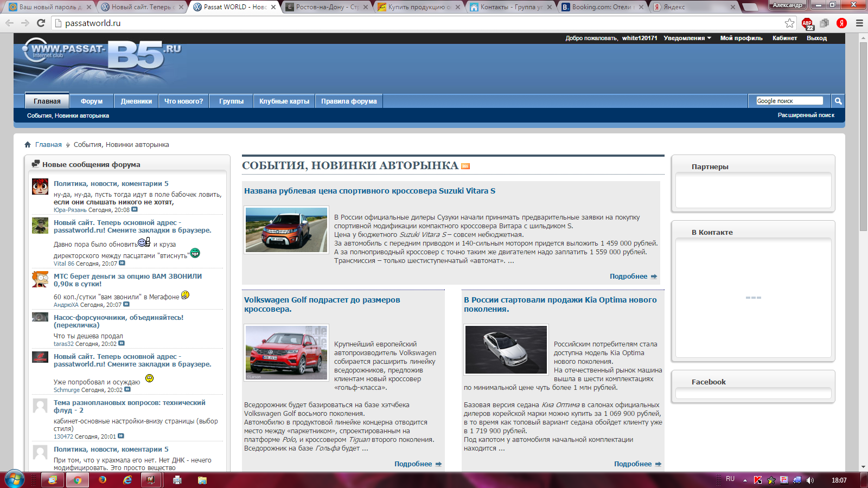Click volume speaker icon in tray
This screenshot has width=868, height=488.
(x=810, y=480)
